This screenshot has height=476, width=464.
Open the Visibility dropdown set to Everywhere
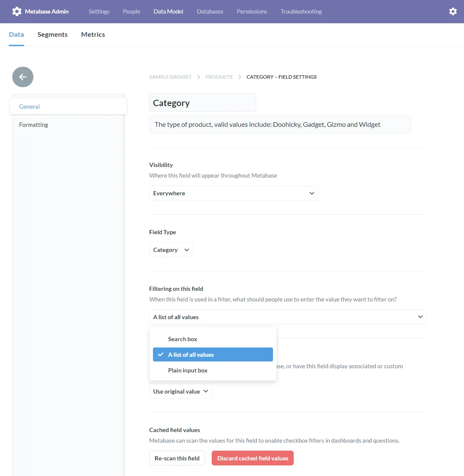coord(234,193)
